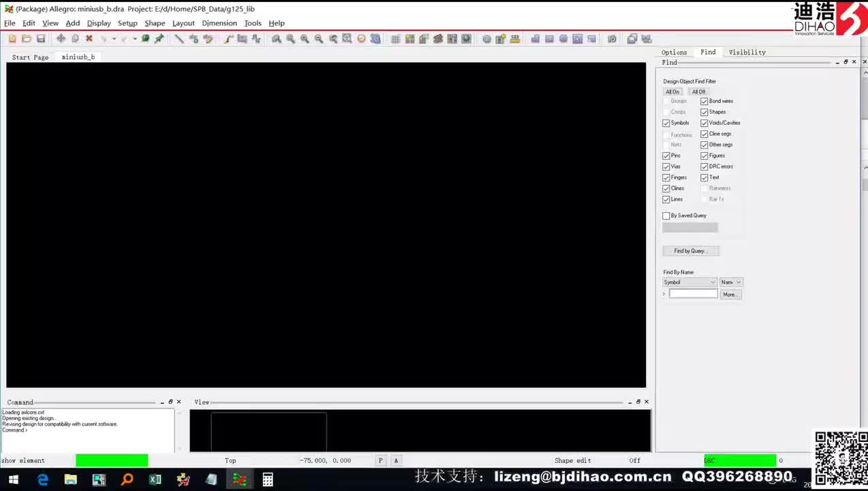Click the Find by Query button
Viewport: 868px width, 491px height.
[690, 251]
